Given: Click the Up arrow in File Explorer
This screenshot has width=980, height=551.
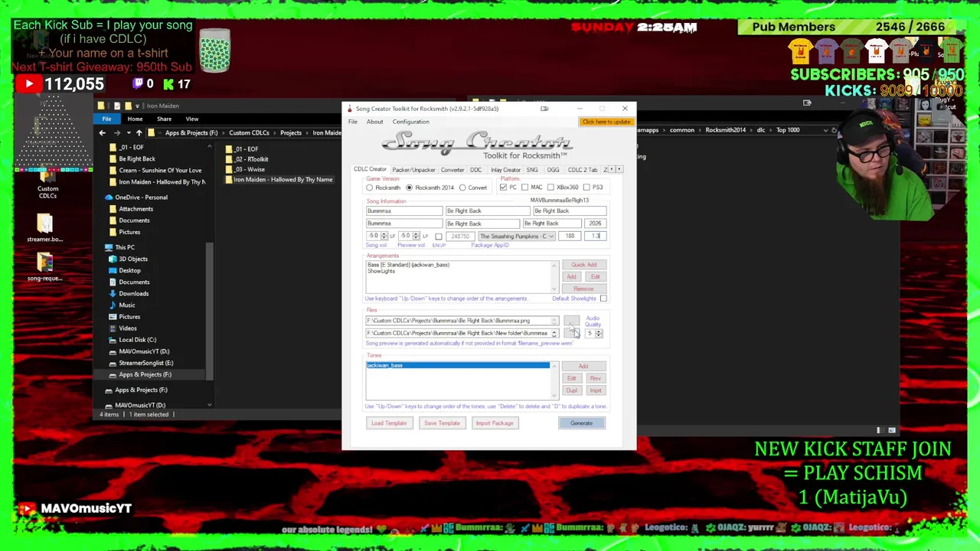Looking at the screenshot, I should [139, 133].
